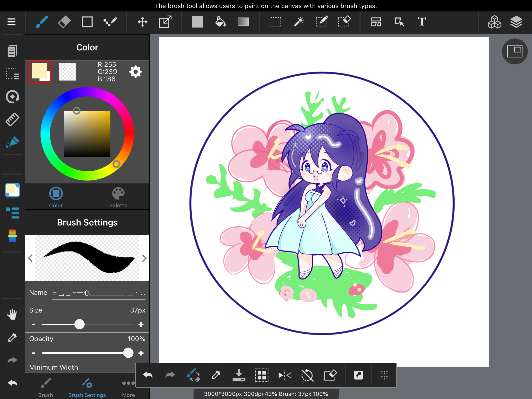Open the Layers panel icon

[516, 22]
